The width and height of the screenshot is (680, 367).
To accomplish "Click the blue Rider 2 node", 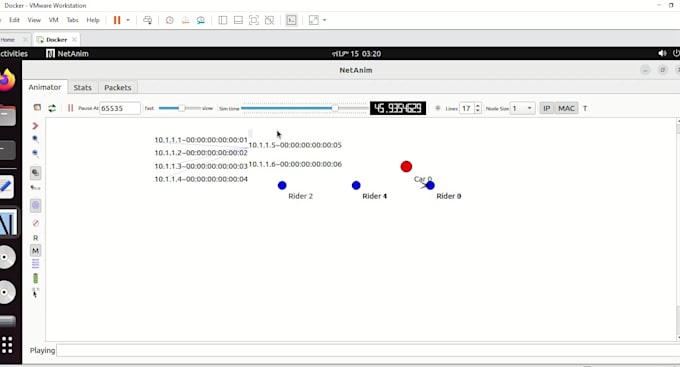I will [282, 186].
